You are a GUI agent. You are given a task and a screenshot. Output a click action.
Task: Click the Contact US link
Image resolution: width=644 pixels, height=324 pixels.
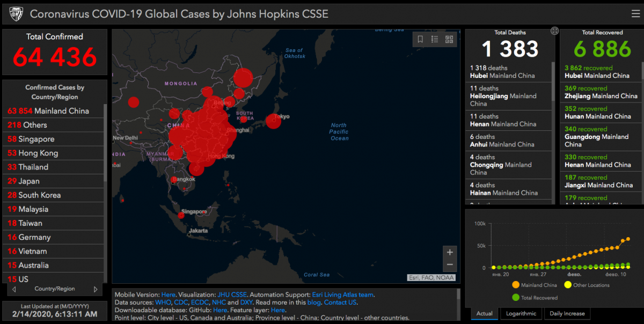point(340,303)
